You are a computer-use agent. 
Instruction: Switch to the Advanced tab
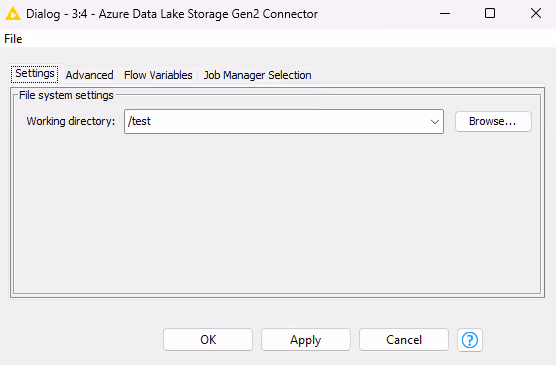coord(89,75)
